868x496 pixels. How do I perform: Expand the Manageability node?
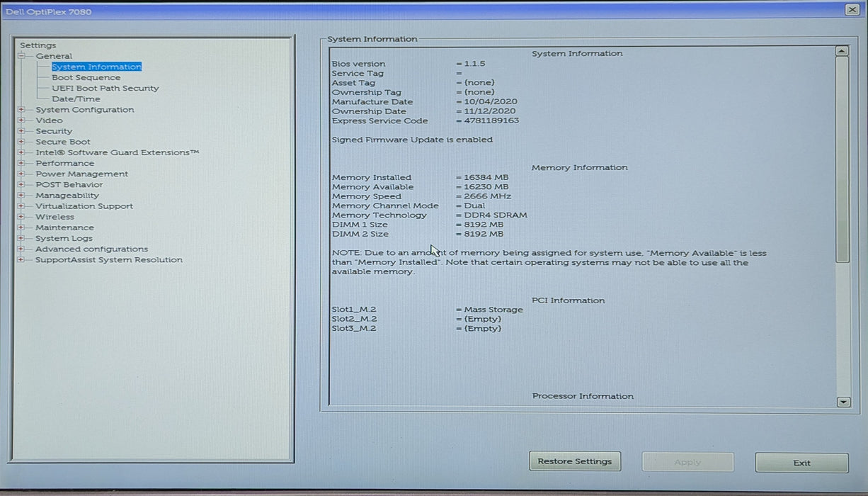pyautogui.click(x=21, y=196)
